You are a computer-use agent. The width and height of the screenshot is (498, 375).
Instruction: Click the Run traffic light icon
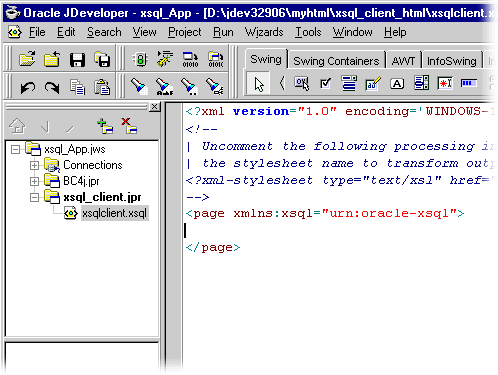[140, 60]
